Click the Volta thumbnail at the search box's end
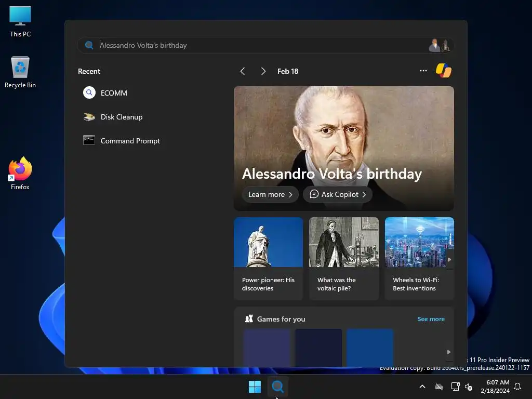 click(x=440, y=45)
